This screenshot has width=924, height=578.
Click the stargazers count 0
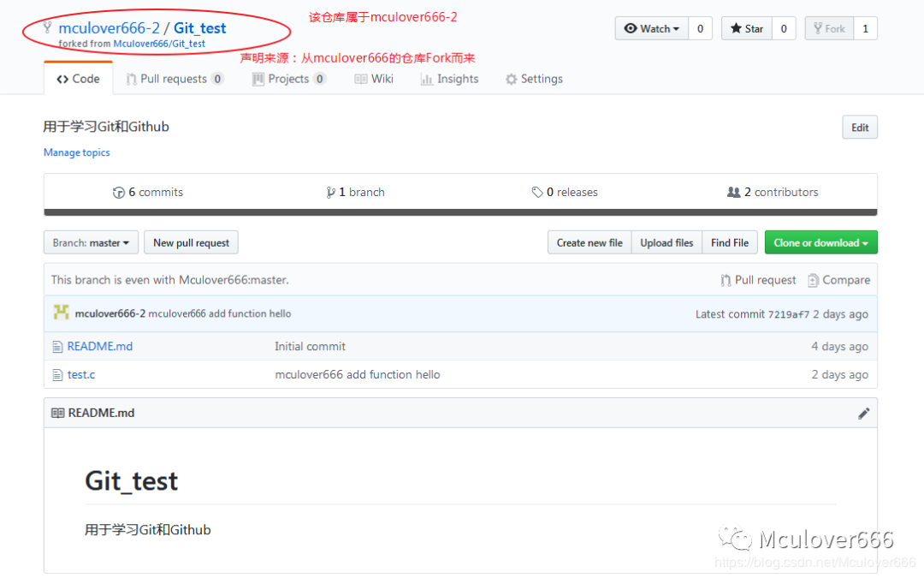784,28
